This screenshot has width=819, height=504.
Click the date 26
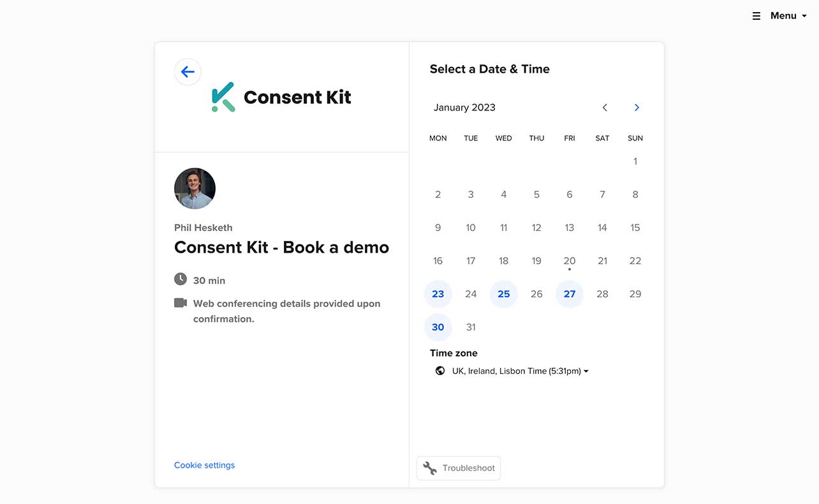[x=536, y=294]
